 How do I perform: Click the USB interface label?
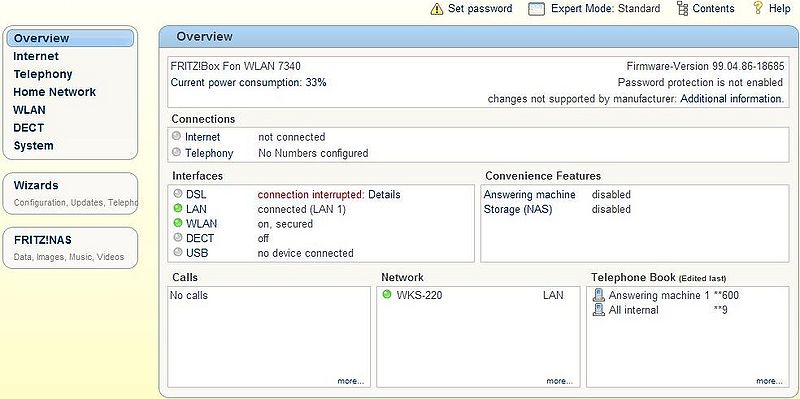pyautogui.click(x=197, y=253)
